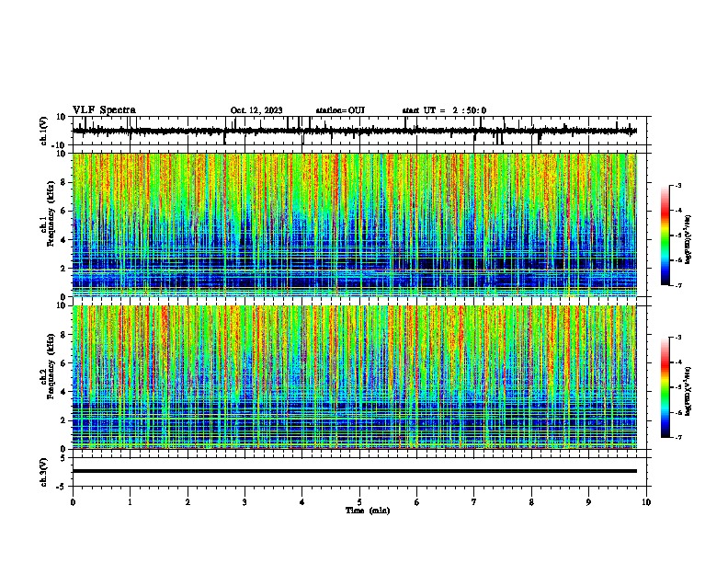Click time axis tick label "0"
Image resolution: width=728 pixels, height=563 pixels.
click(x=73, y=502)
